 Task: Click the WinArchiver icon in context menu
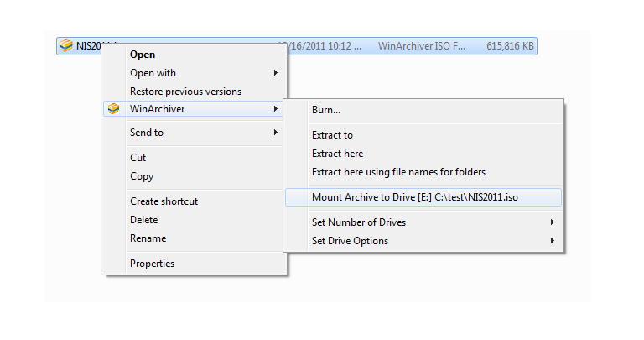(114, 109)
